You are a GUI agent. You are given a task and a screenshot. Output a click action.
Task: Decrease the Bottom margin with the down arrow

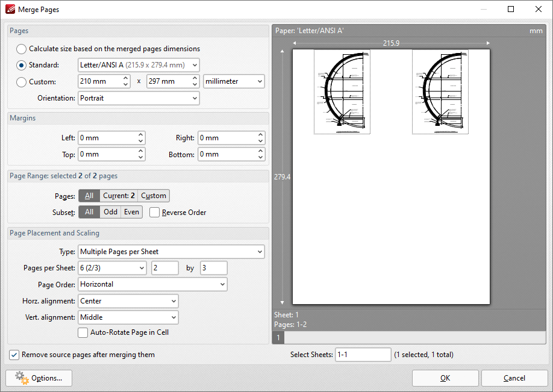pyautogui.click(x=261, y=158)
